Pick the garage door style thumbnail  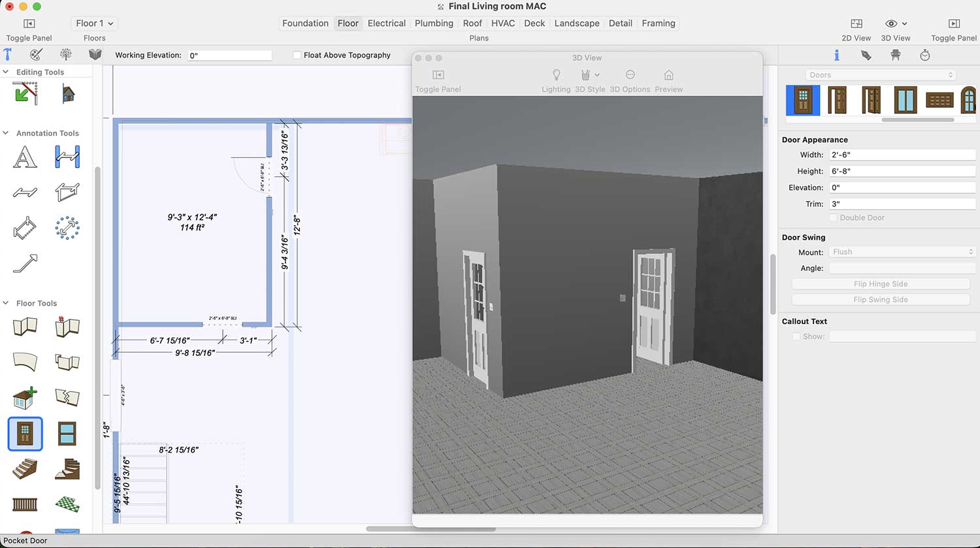point(939,101)
